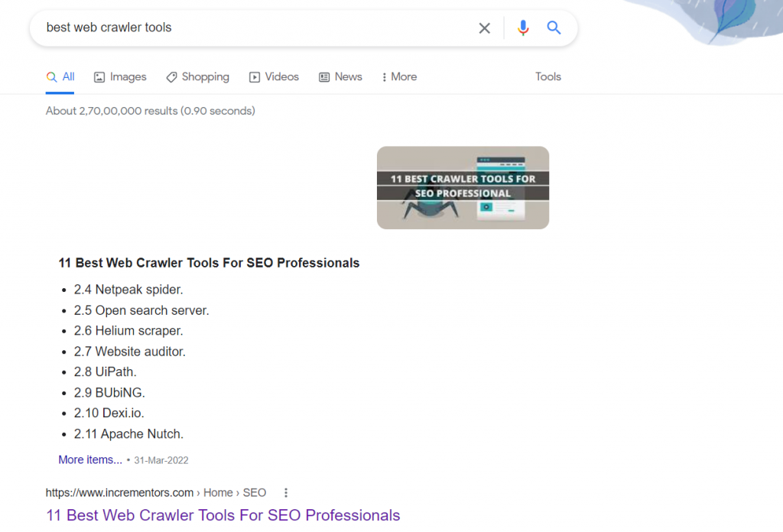Click inside the search input field
This screenshot has width=783, height=532.
(x=229, y=28)
